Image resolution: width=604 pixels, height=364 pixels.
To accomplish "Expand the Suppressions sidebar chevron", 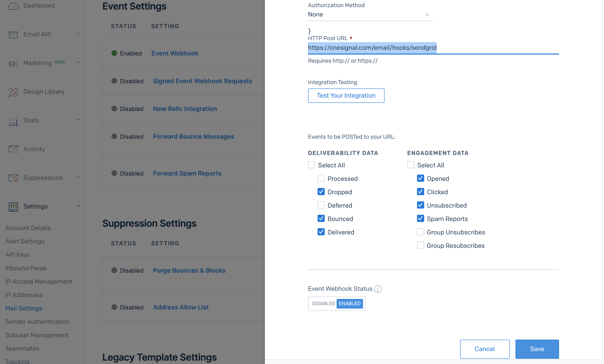I will [78, 177].
